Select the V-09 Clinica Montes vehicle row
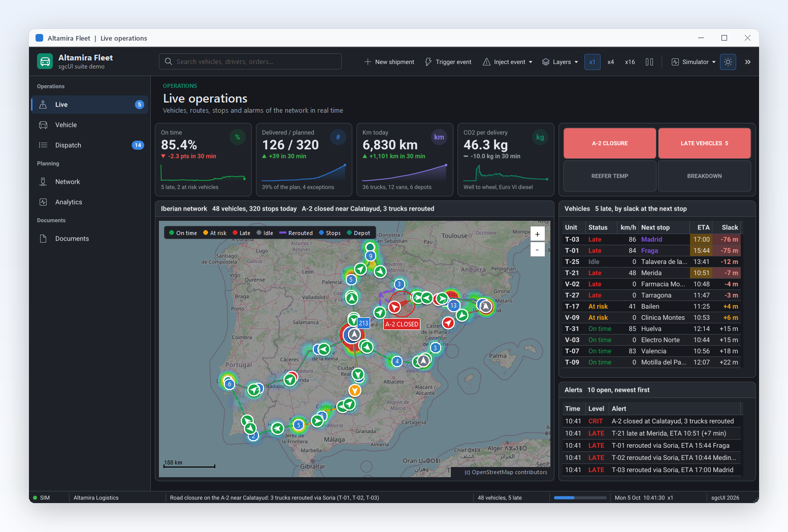Image resolution: width=788 pixels, height=532 pixels. [x=652, y=318]
